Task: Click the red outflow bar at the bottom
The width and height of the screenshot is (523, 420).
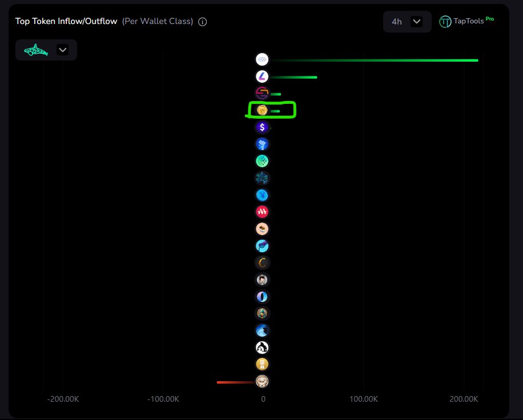Action: coord(237,382)
